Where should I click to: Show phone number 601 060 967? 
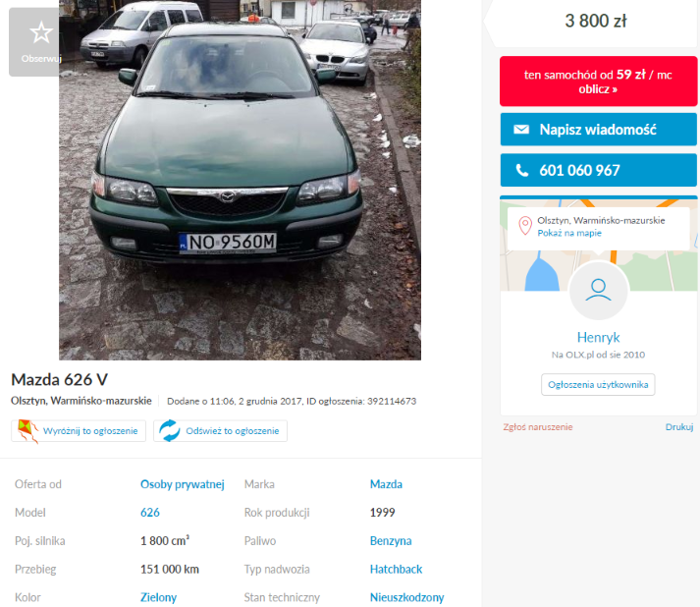point(598,170)
